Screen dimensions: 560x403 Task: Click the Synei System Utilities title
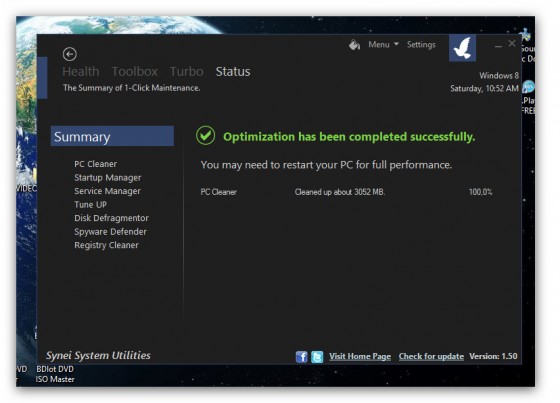point(98,355)
